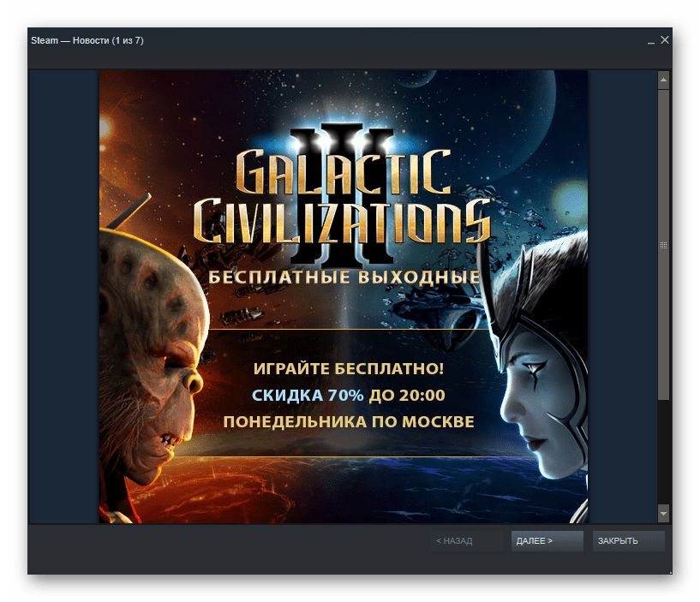Click the window title 'Steam — Новости (1 из 7)'

pyautogui.click(x=87, y=40)
